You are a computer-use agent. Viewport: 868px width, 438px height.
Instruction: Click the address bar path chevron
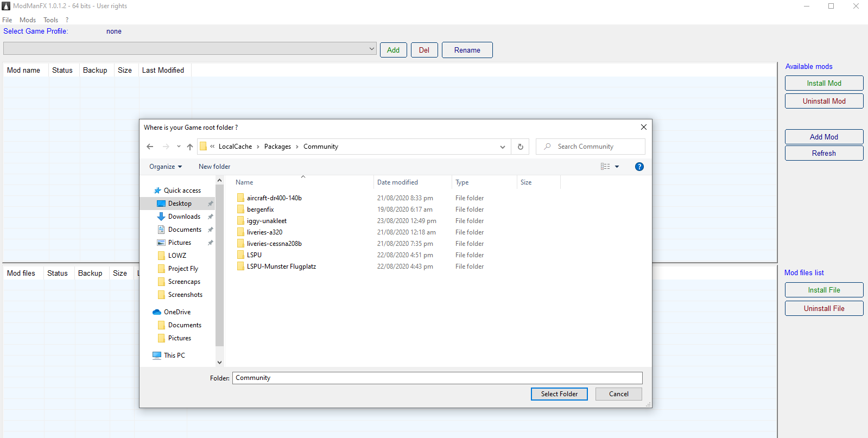212,147
